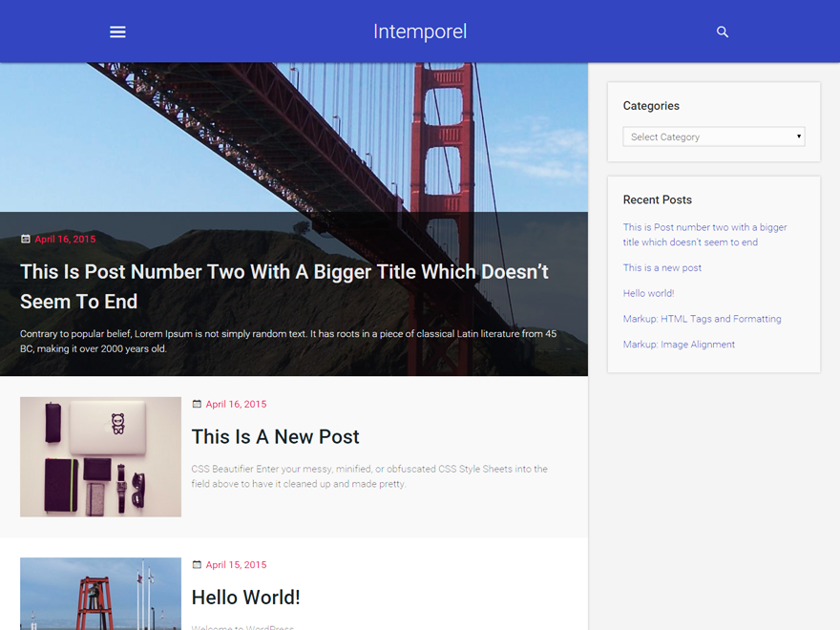Open the Recent Posts sidebar section

[x=657, y=199]
